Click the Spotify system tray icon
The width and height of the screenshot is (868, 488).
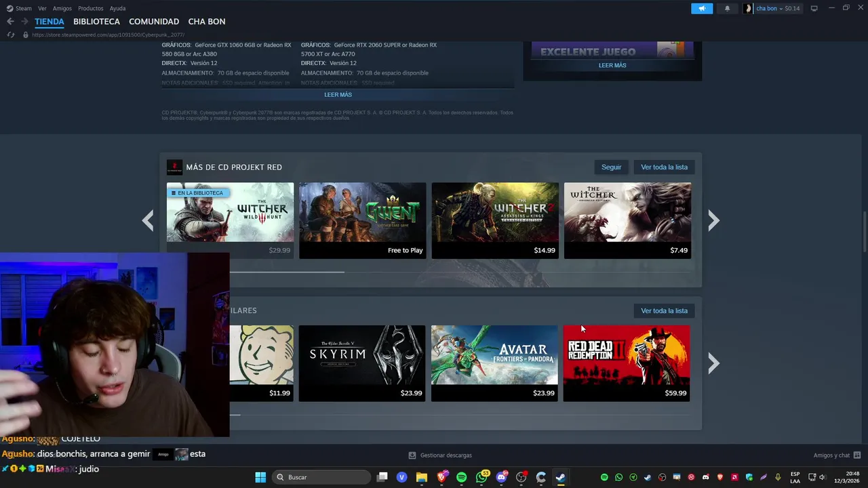click(x=604, y=477)
